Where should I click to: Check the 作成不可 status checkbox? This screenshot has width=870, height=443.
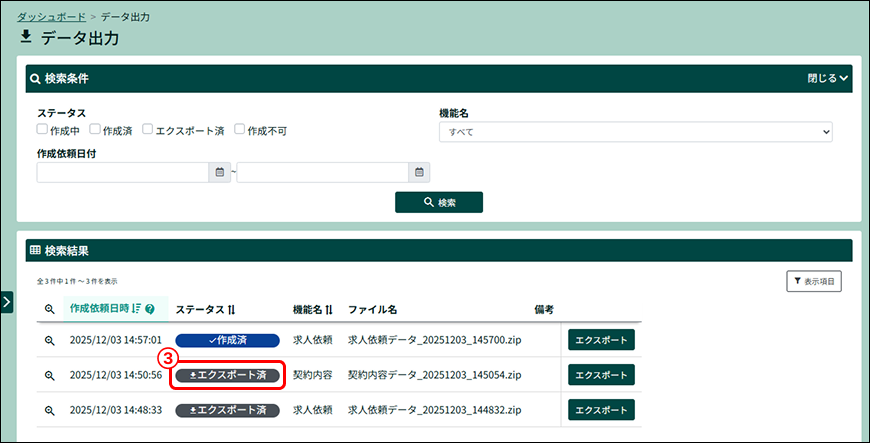(240, 129)
